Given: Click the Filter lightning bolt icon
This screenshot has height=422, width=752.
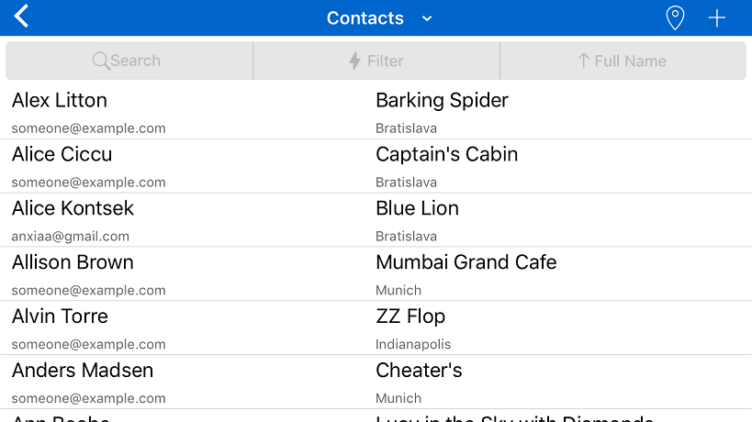Looking at the screenshot, I should (x=354, y=61).
